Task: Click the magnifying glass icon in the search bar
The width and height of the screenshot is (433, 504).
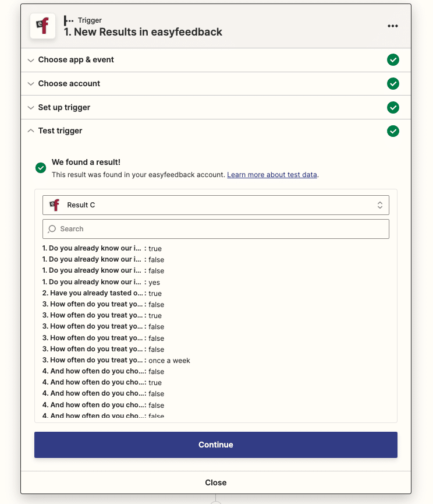Action: [52, 228]
